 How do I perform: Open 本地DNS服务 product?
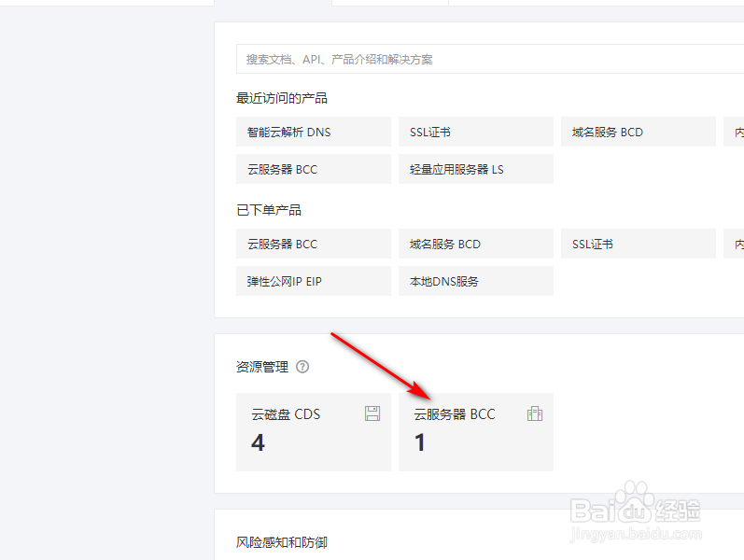click(476, 281)
